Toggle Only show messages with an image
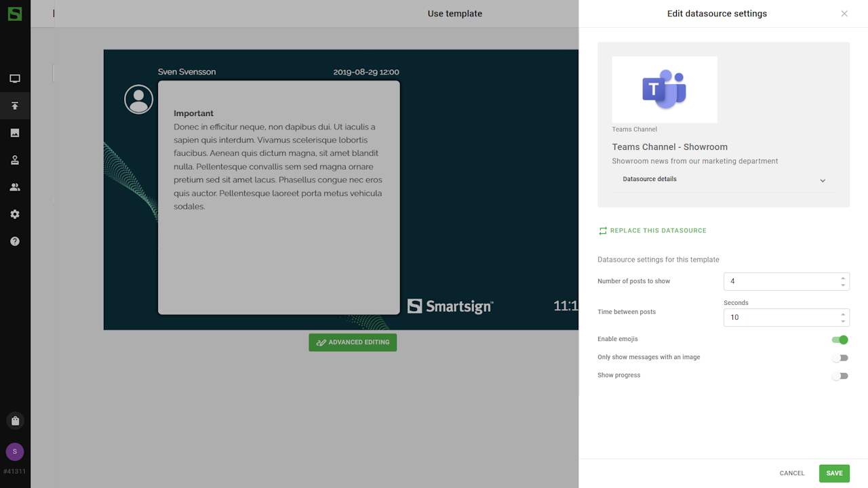868x488 pixels. [x=840, y=358]
